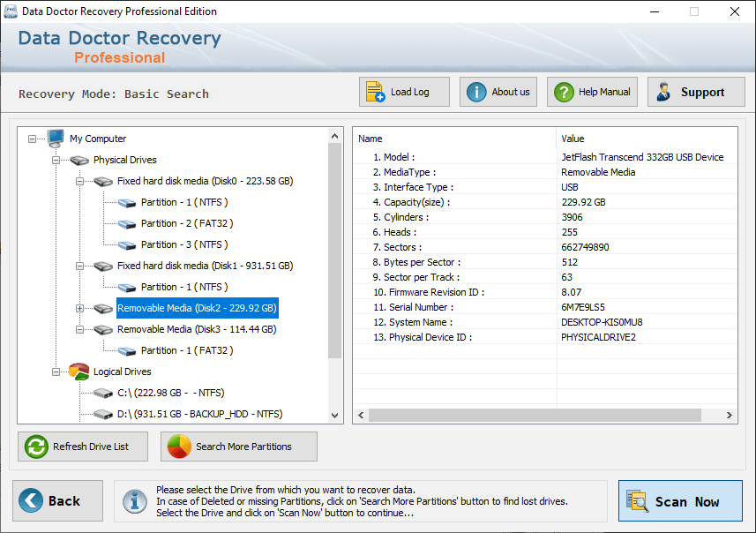Collapse the Disk1 931.51 GB node
756x533 pixels.
point(79,266)
